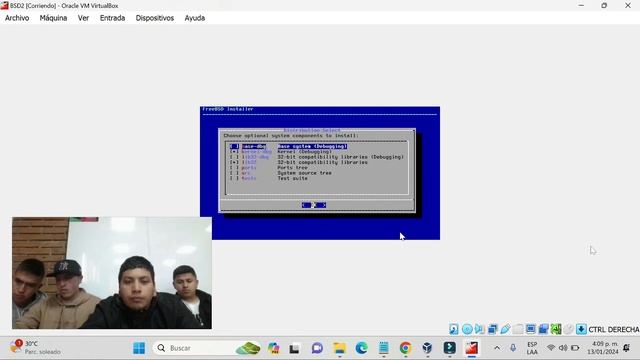640x360 pixels.
Task: Open Microsoft Copilot taskbar icon
Action: (273, 348)
